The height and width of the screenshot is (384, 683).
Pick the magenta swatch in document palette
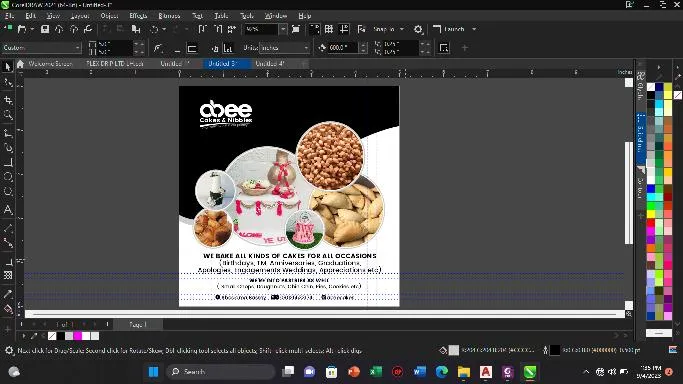[78, 336]
